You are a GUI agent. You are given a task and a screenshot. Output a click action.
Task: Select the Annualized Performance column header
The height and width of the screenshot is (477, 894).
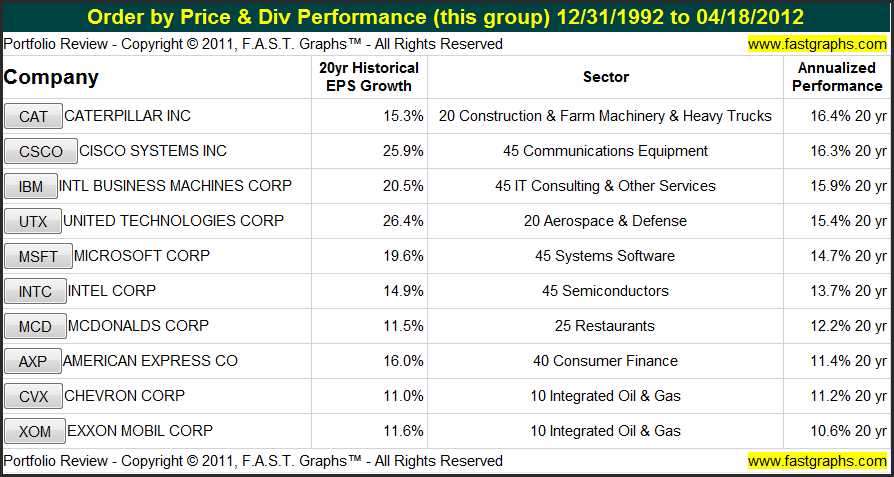(838, 77)
